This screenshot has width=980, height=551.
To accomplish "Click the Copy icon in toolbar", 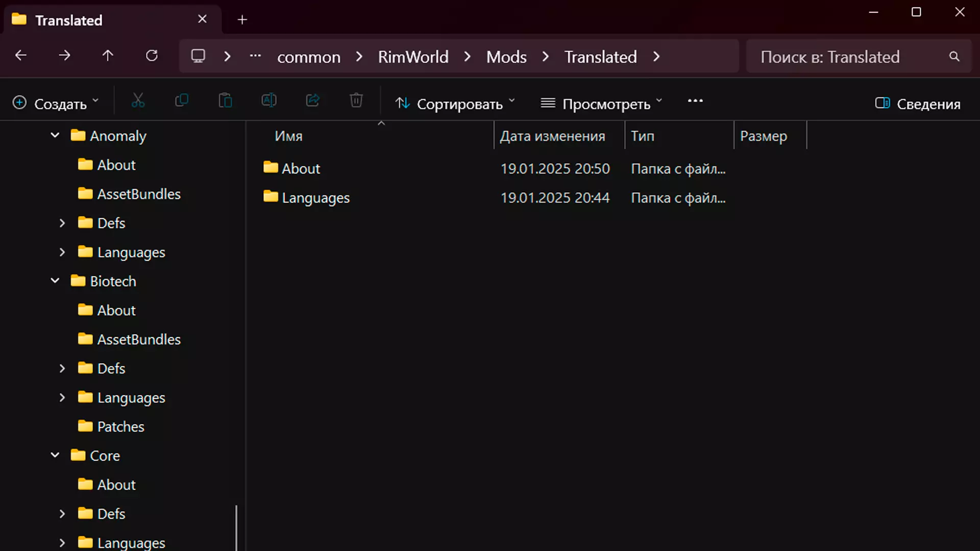I will pos(182,101).
